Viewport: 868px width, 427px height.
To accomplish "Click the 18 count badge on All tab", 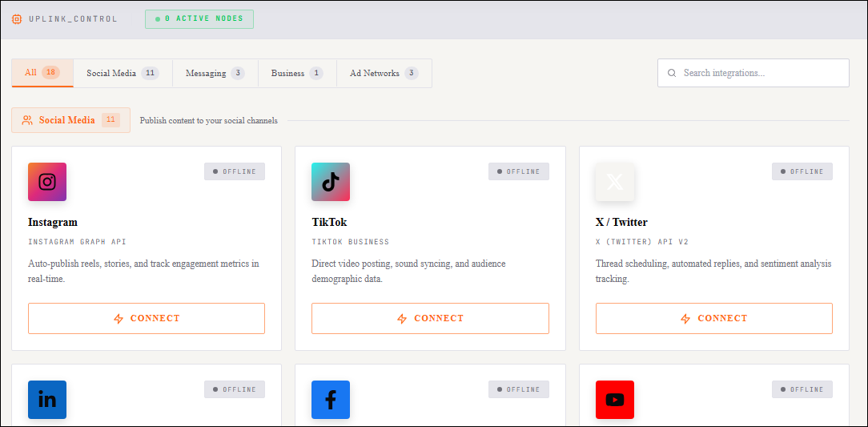I will tap(50, 73).
